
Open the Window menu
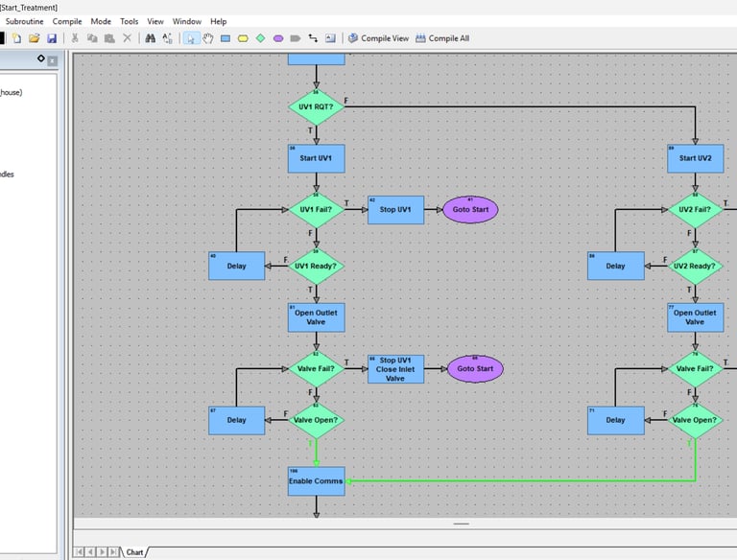click(187, 22)
